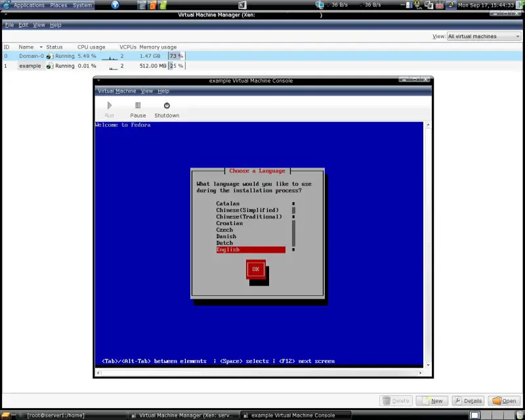Select Danish in the language list
525x420 pixels.
point(226,236)
